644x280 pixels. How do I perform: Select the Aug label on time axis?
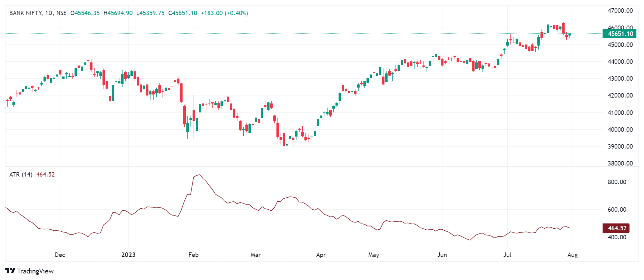tap(572, 255)
